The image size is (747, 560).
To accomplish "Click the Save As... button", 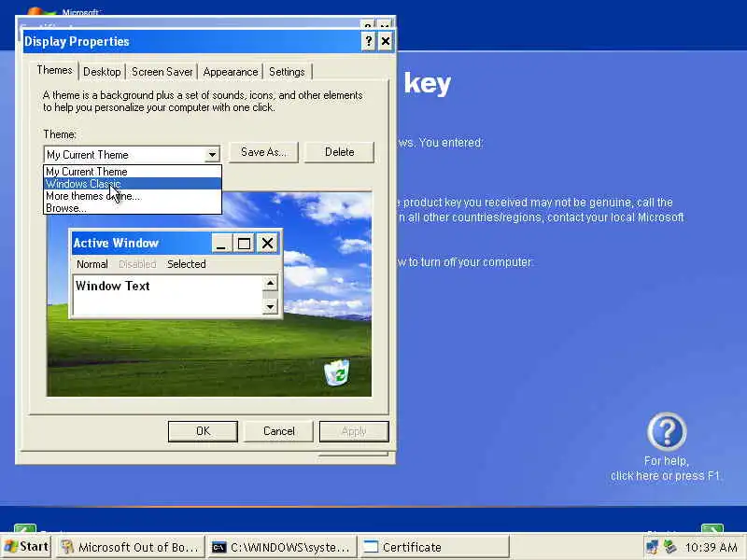I will pyautogui.click(x=263, y=152).
